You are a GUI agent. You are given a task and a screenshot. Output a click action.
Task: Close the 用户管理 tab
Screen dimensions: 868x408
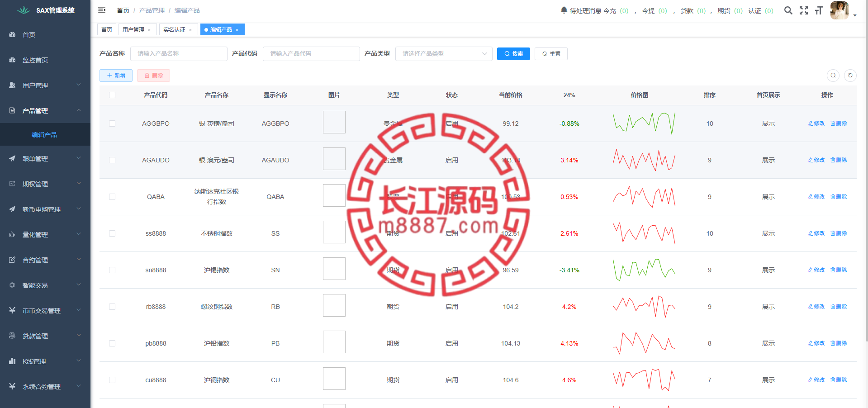pos(149,30)
